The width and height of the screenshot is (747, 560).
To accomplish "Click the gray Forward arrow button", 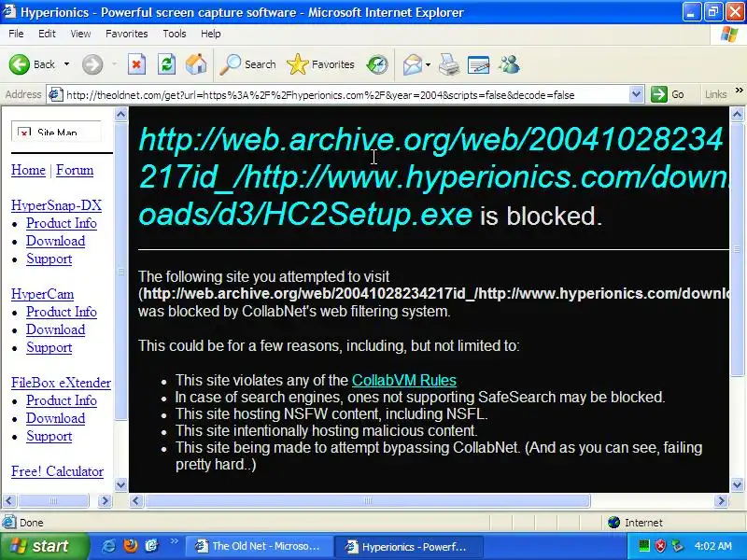I will point(92,64).
